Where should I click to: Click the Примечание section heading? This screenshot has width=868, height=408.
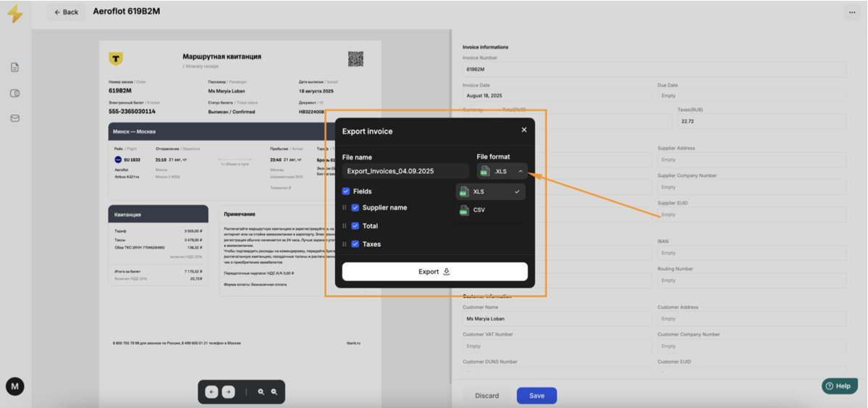pos(240,215)
